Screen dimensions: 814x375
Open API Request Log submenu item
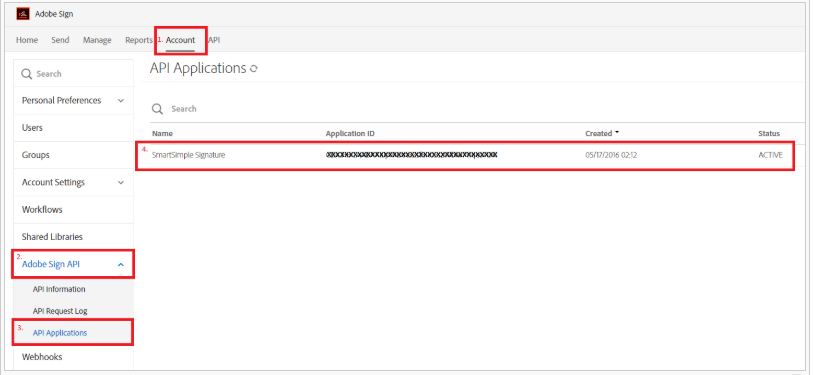pos(60,311)
